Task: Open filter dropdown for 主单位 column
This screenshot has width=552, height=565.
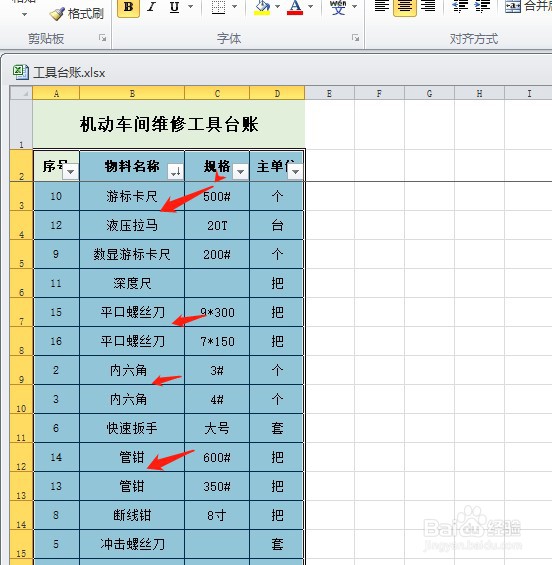Action: click(x=295, y=172)
